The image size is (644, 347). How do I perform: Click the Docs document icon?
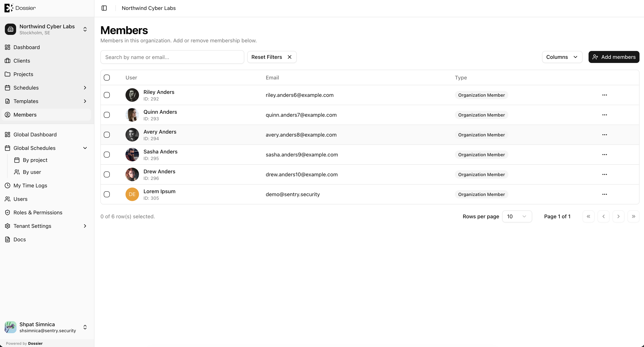pos(7,239)
